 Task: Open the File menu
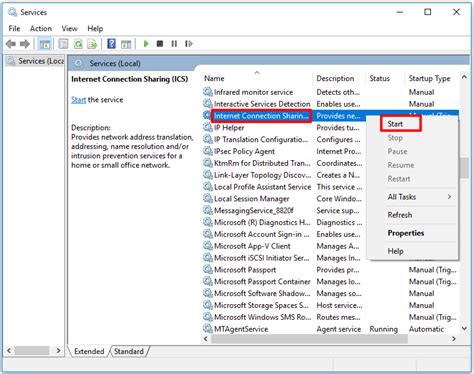pyautogui.click(x=14, y=29)
